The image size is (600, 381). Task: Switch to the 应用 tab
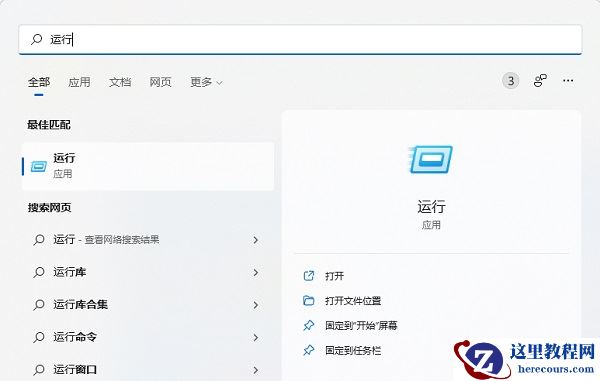pyautogui.click(x=79, y=82)
